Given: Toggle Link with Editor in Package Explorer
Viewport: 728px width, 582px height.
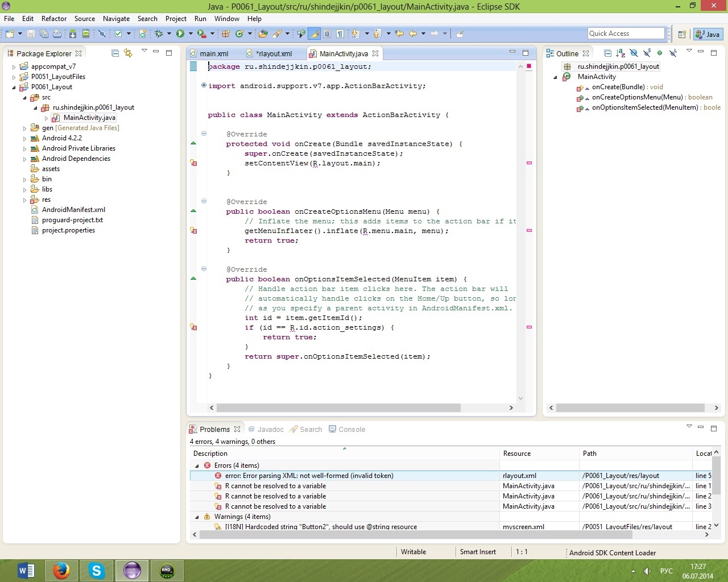Looking at the screenshot, I should pos(128,53).
